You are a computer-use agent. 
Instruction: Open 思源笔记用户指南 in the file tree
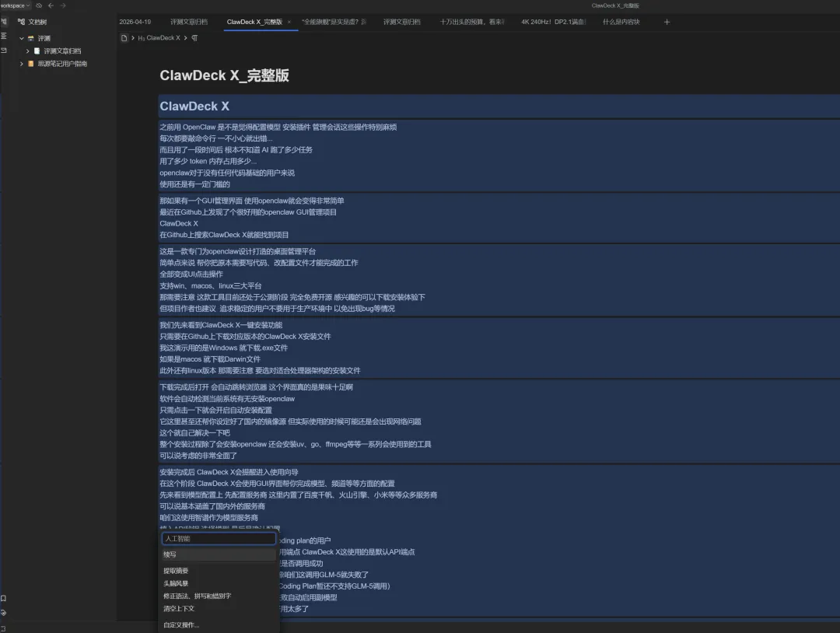(62, 64)
